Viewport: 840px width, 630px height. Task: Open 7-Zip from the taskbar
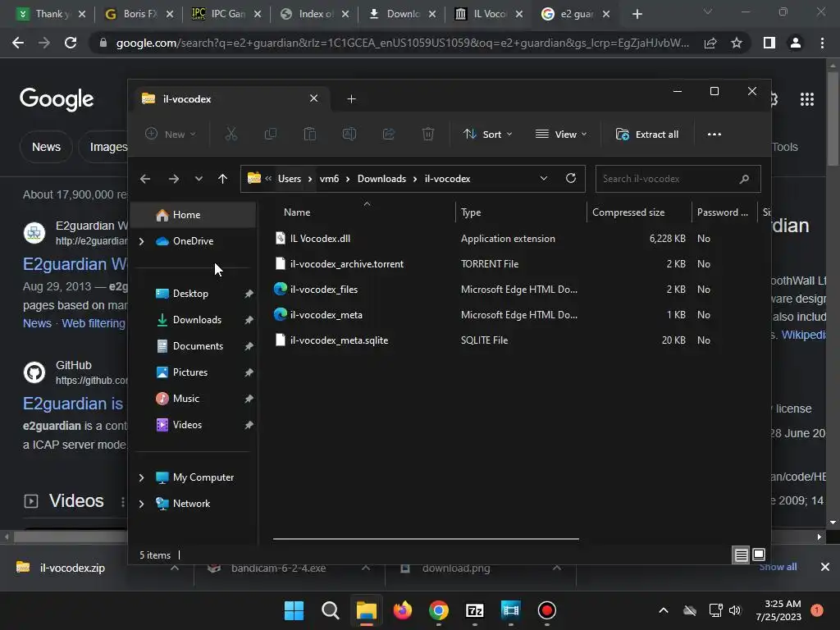tap(475, 610)
